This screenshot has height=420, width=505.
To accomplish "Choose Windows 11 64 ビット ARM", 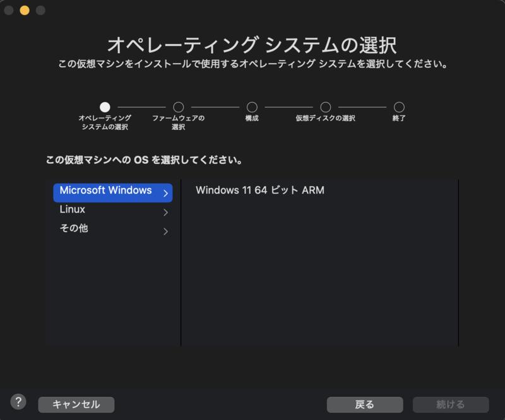I will tap(260, 190).
